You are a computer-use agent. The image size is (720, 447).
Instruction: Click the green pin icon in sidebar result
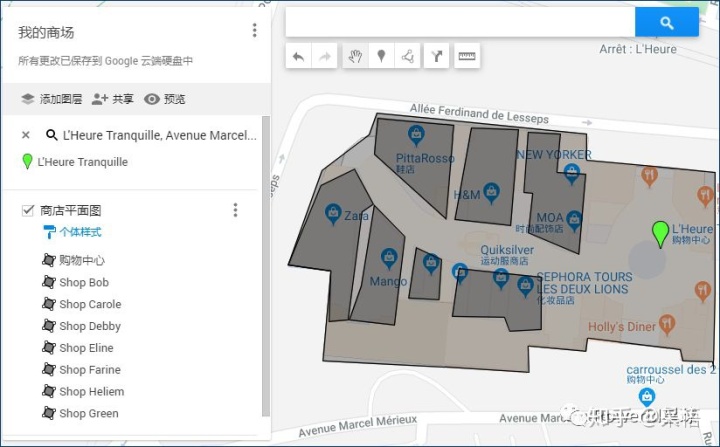tap(28, 161)
